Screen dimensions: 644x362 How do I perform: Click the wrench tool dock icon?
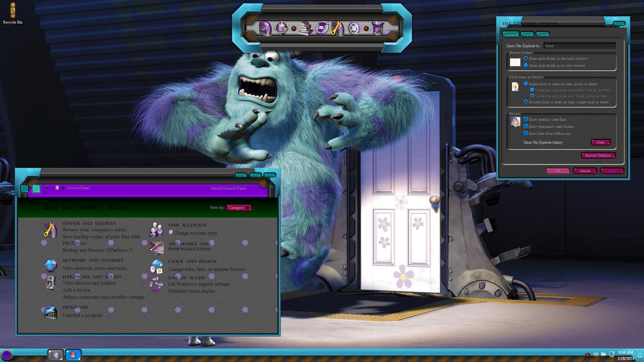(337, 28)
